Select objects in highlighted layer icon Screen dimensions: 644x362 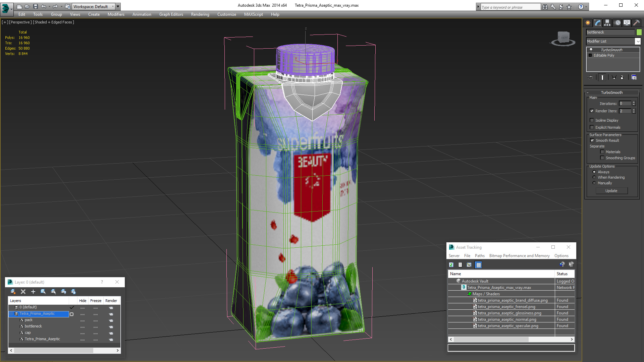[43, 292]
